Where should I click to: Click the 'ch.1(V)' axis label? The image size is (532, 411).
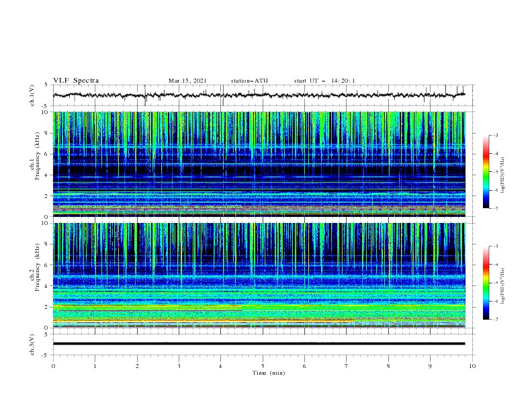(x=32, y=95)
